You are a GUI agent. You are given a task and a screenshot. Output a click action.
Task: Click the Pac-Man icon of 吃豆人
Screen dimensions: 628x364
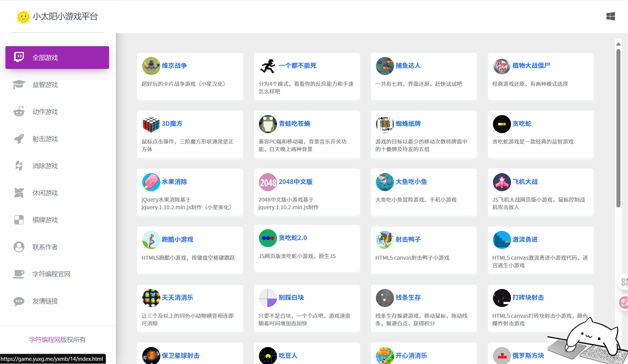[268, 355]
